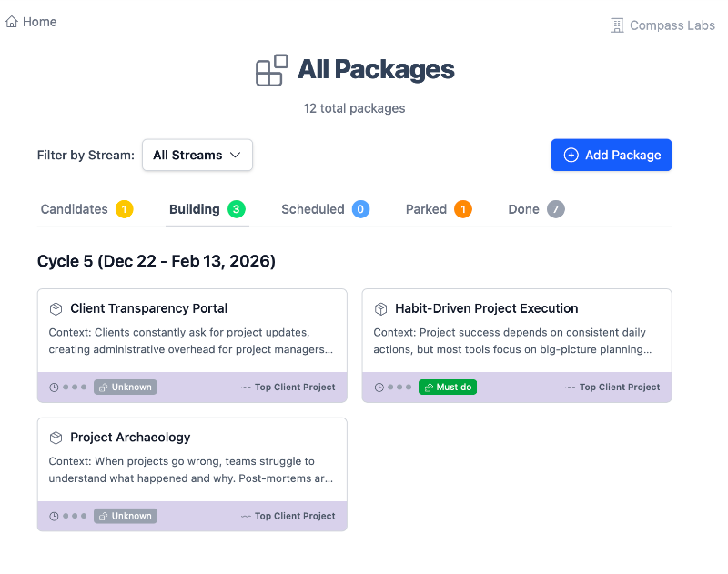
Task: Click the Unknown badge on Project Archaeology
Action: click(126, 516)
